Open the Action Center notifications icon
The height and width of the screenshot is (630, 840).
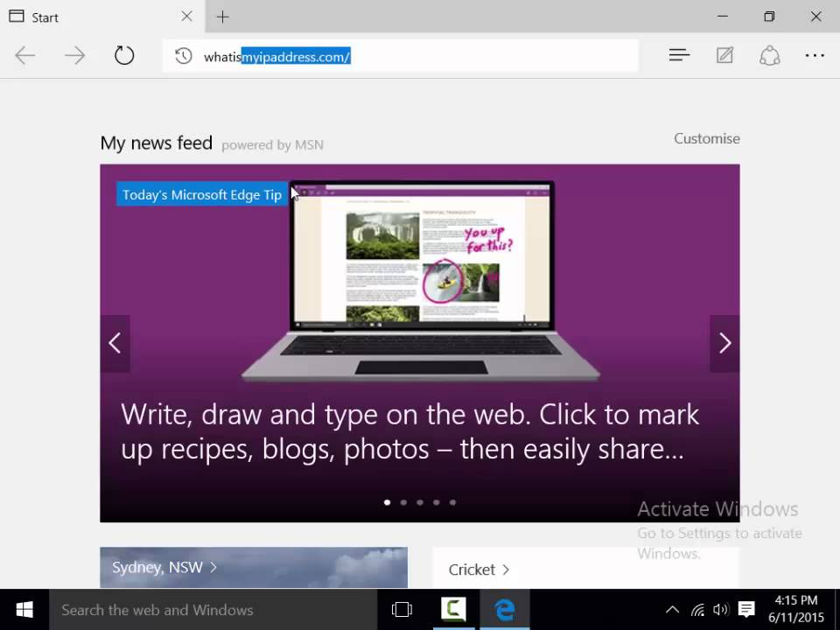(x=746, y=610)
